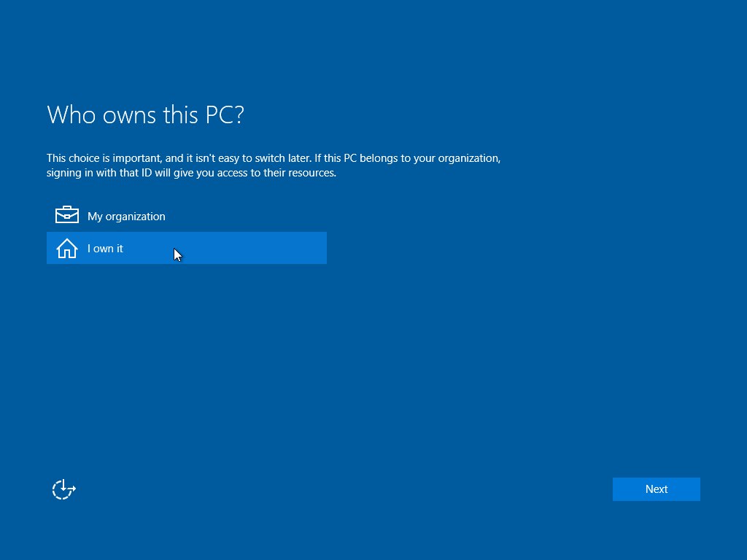
Task: Select the home ownership icon
Action: coord(67,249)
